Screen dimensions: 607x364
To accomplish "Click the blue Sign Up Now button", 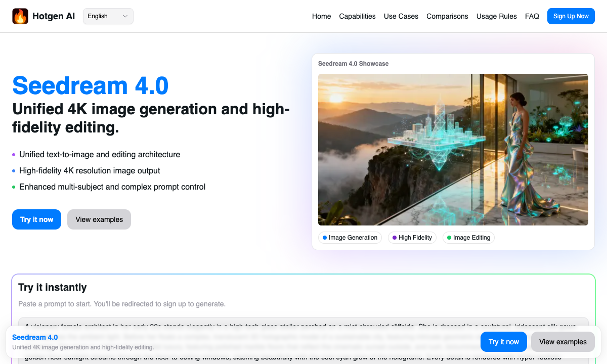I will pos(571,16).
